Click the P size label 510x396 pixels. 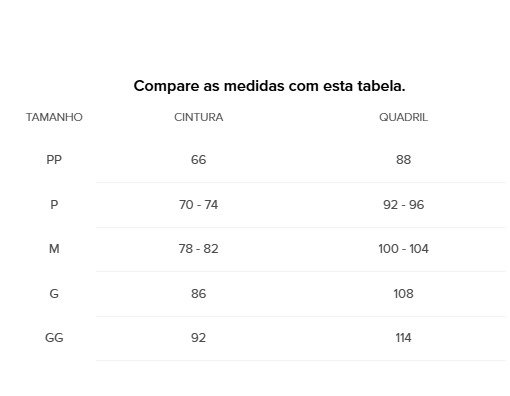tap(54, 204)
